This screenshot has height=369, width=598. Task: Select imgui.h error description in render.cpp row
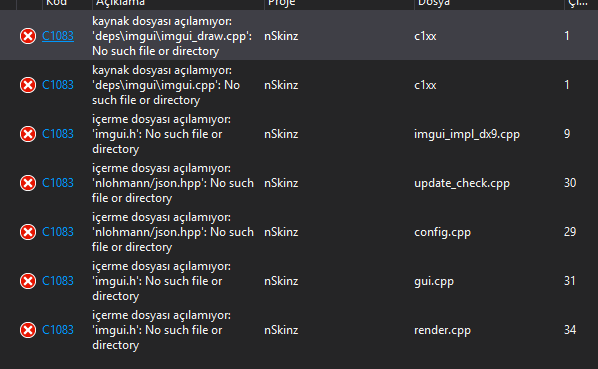coord(161,330)
